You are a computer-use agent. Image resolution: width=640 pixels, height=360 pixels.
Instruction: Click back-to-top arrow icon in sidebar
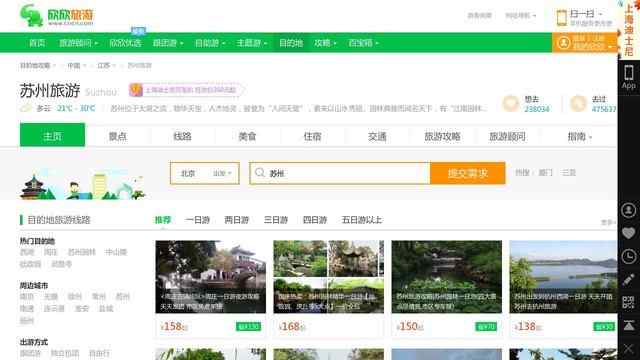coord(629,325)
